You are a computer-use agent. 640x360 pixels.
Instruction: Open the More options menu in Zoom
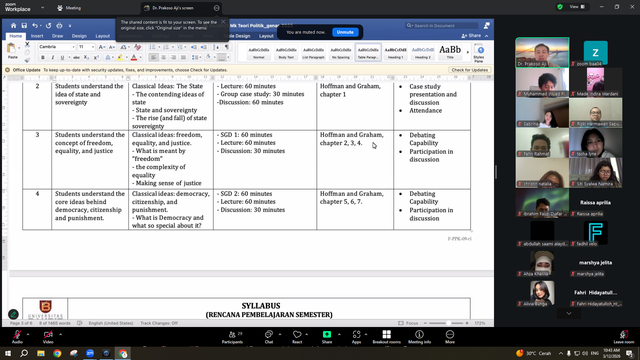pyautogui.click(x=450, y=337)
